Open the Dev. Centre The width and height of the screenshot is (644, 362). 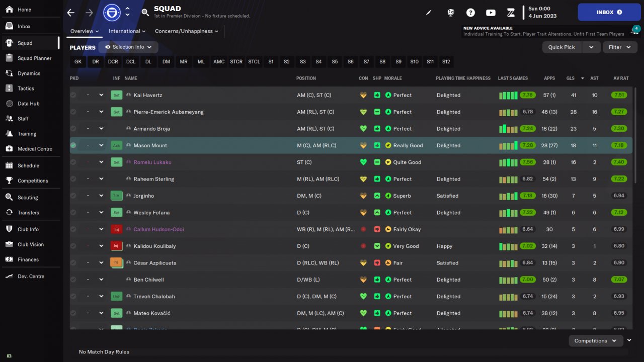(30, 277)
